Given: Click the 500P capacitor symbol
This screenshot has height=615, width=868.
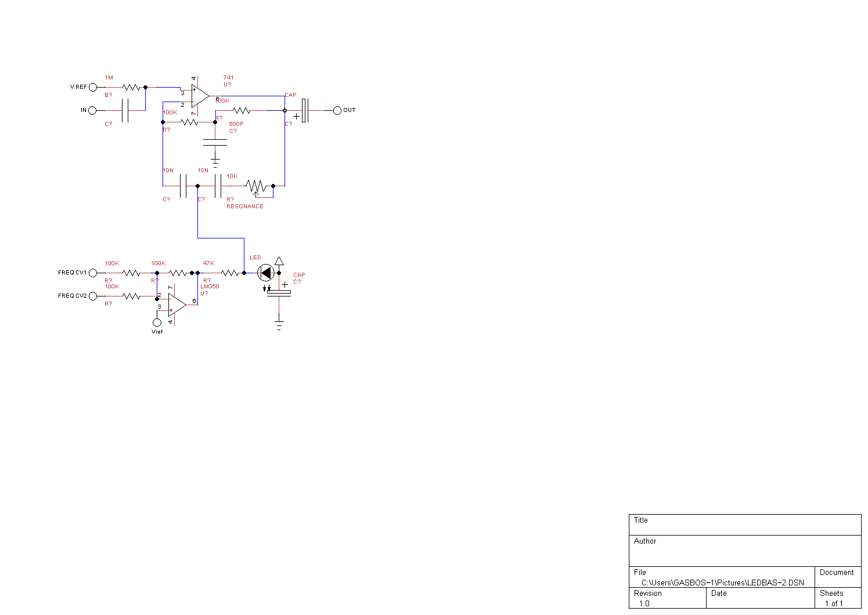Looking at the screenshot, I should 215,142.
